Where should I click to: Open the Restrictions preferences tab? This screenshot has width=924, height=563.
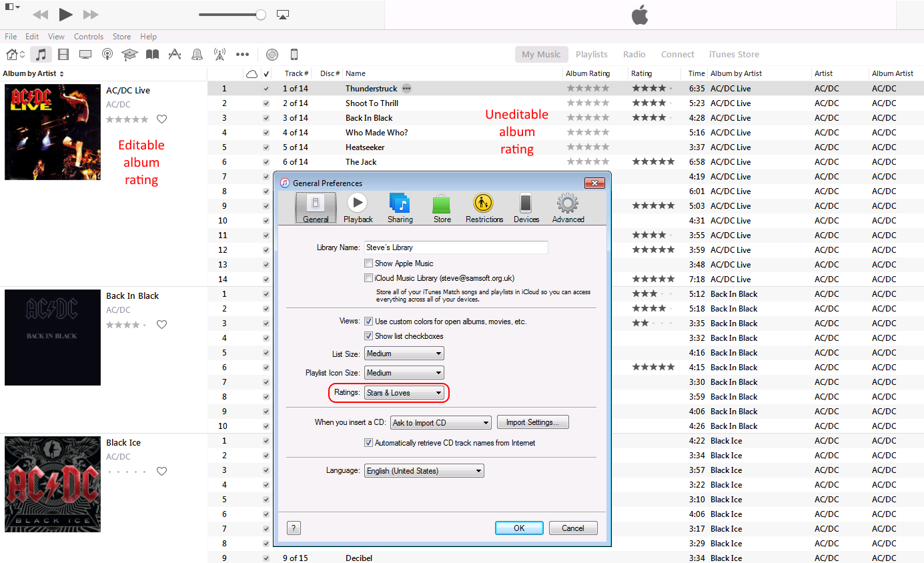484,207
